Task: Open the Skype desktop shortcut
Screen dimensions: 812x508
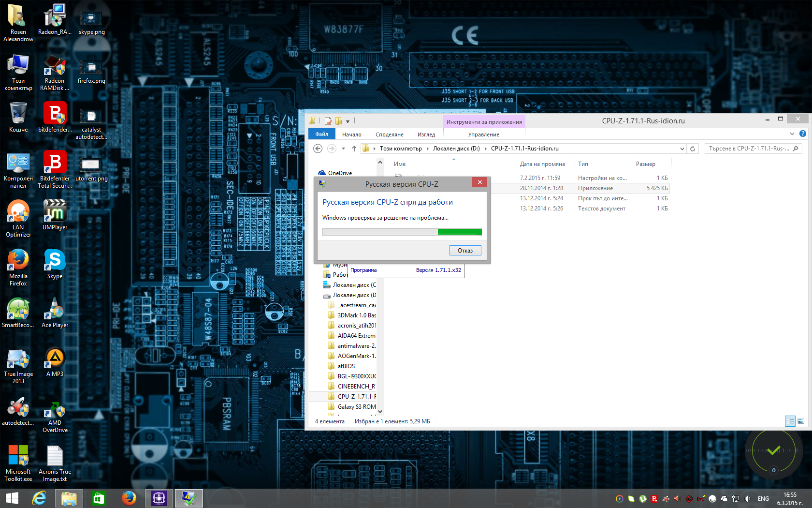Action: click(x=55, y=264)
